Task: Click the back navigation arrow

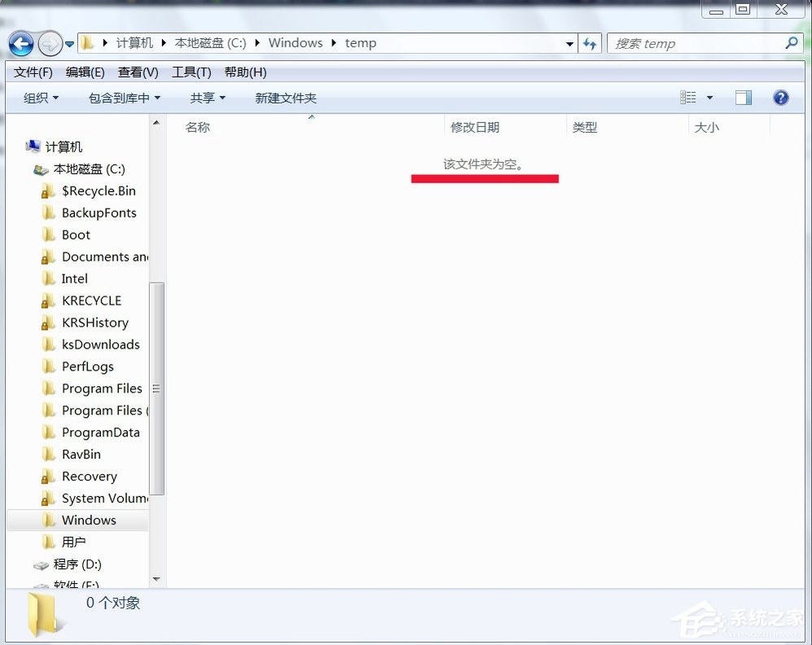Action: tap(20, 43)
